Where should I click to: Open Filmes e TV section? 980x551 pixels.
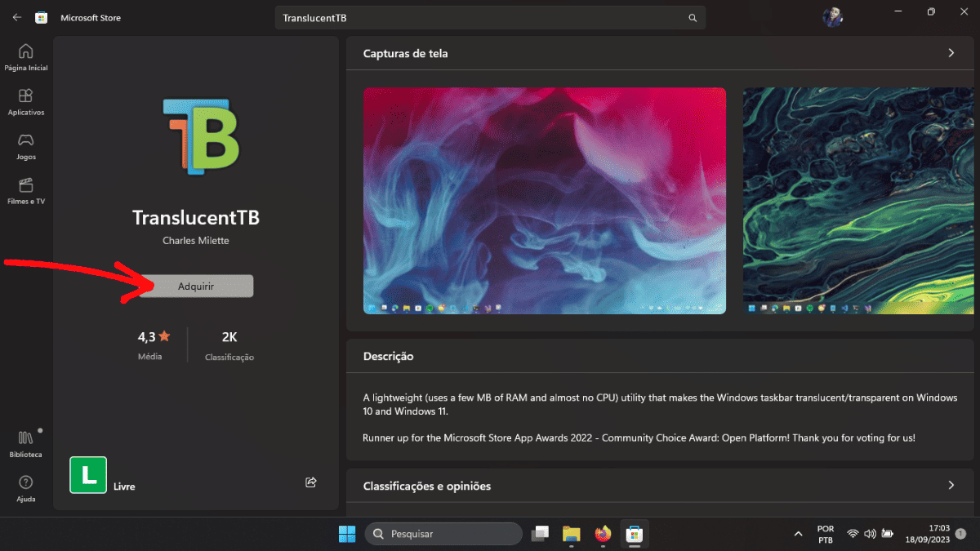[x=26, y=190]
